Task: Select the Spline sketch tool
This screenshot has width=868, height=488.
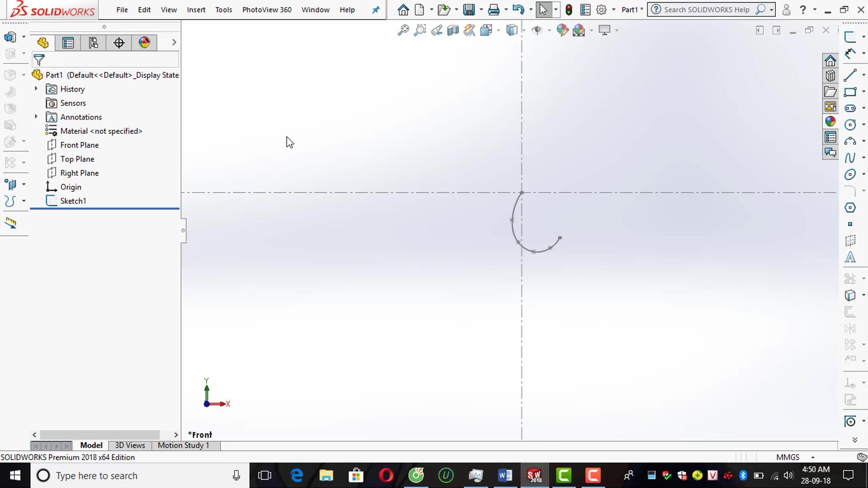Action: point(850,158)
